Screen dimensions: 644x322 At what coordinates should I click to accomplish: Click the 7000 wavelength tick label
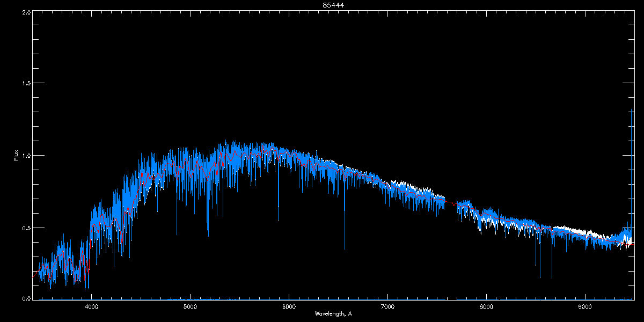[387, 307]
